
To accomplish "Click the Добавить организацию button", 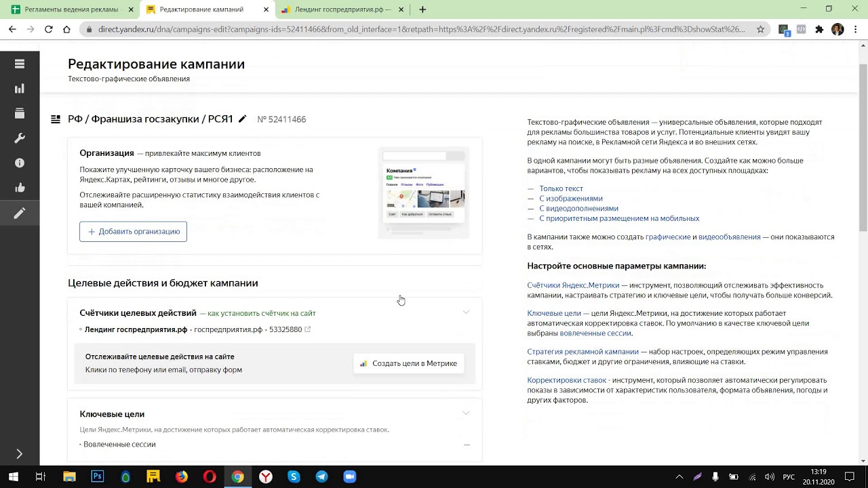I will (x=133, y=231).
